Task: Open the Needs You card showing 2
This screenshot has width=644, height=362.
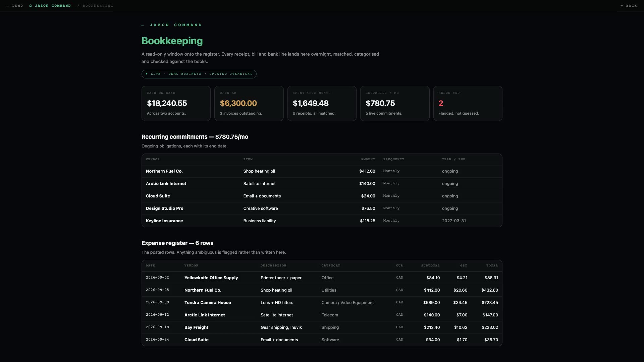Action: [x=468, y=103]
